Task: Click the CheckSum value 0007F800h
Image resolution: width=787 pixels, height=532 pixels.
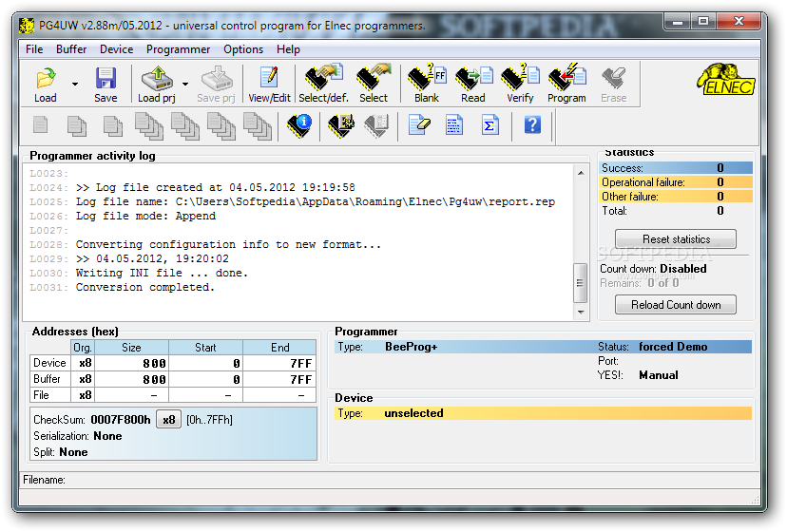Action: click(121, 420)
